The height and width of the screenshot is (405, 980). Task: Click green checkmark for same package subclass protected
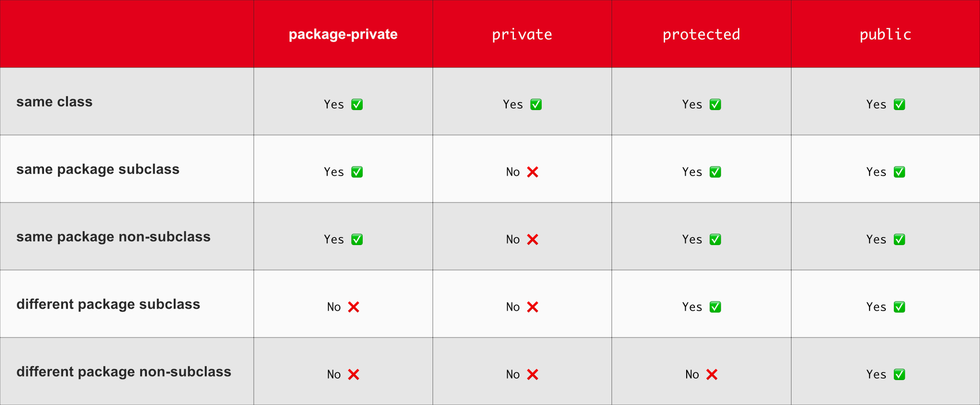pos(715,172)
